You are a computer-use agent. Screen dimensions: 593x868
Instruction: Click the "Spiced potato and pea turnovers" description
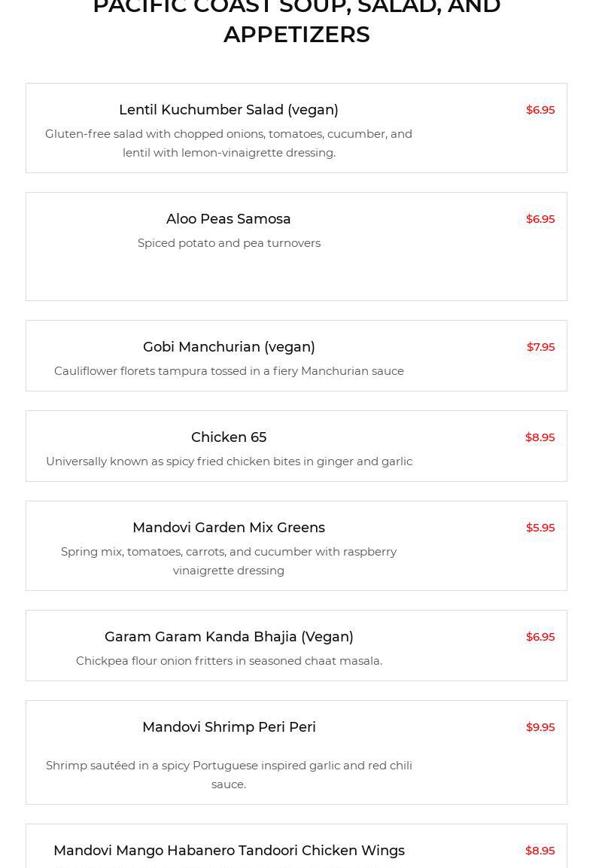point(229,243)
